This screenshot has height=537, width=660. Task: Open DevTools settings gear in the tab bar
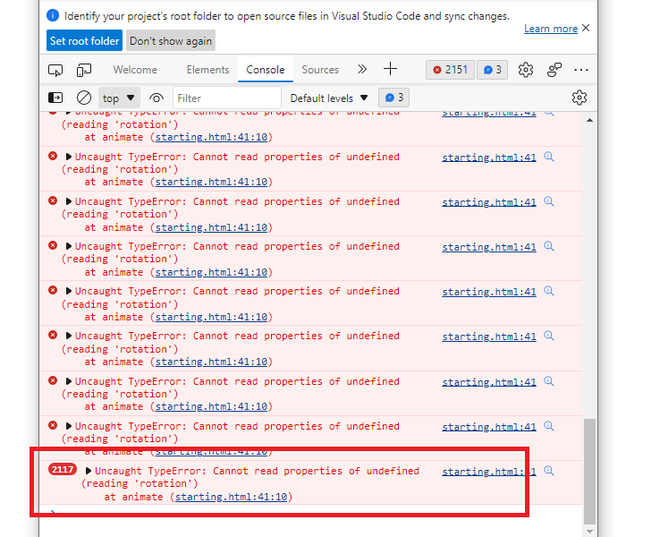point(525,70)
